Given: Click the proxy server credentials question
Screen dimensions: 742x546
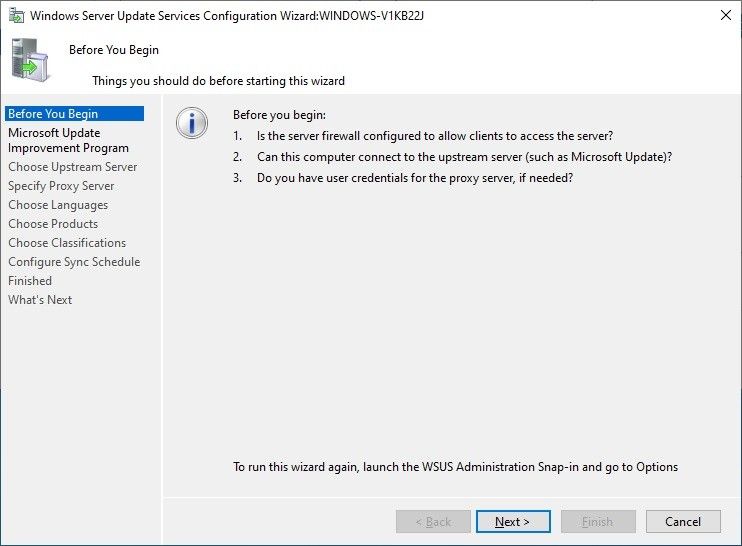Looking at the screenshot, I should point(415,178).
